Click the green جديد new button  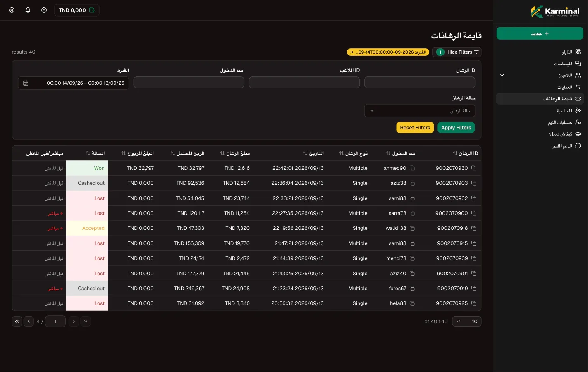tap(540, 33)
